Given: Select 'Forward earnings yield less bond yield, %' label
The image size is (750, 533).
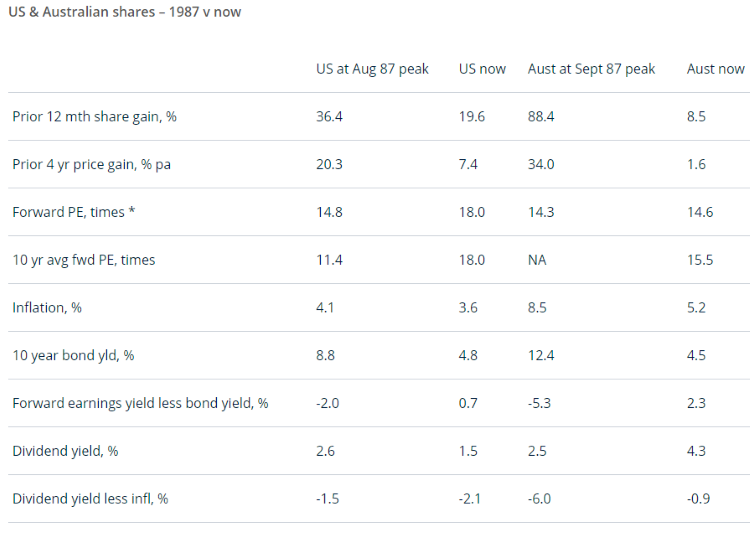Looking at the screenshot, I should tap(140, 403).
